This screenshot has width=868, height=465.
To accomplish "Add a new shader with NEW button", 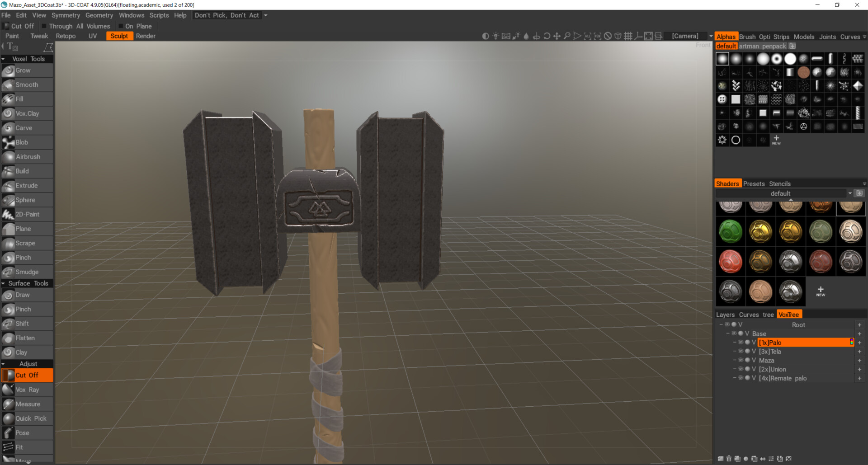I will [821, 291].
